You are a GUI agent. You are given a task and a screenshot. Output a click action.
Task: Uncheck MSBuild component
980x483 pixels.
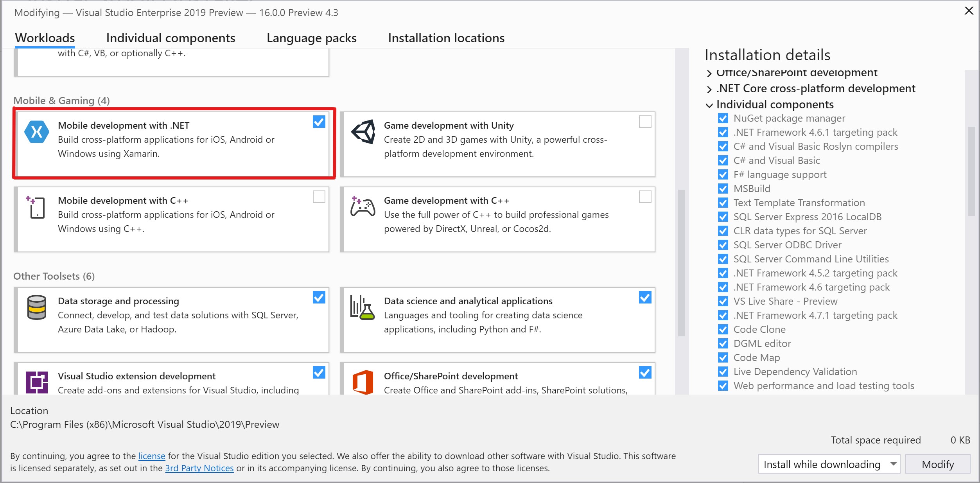[723, 189]
